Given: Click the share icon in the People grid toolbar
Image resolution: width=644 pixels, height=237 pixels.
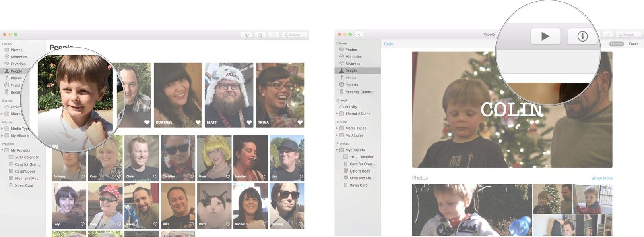Looking at the screenshot, I should (260, 35).
